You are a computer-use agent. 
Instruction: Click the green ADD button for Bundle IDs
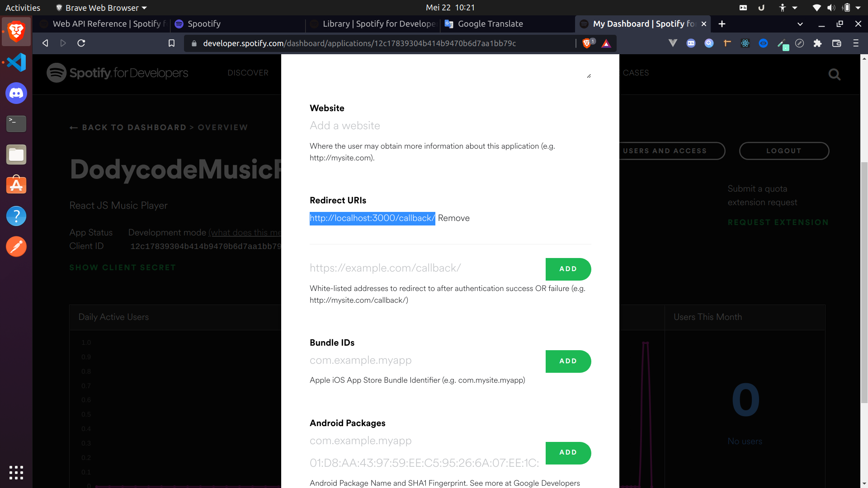(x=568, y=361)
